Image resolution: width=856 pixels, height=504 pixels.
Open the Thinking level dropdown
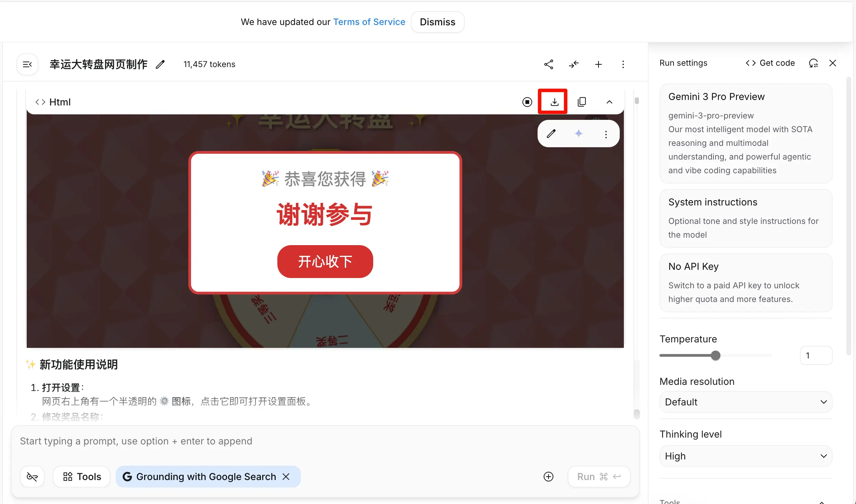(x=745, y=456)
